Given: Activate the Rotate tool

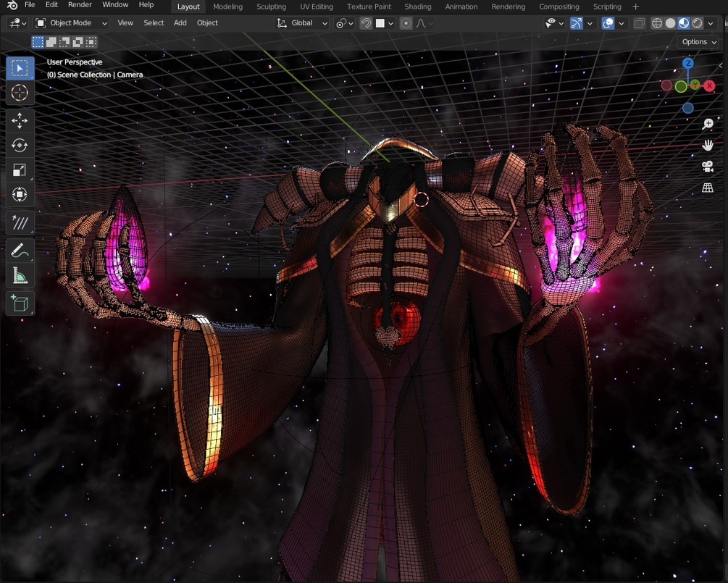Looking at the screenshot, I should coord(20,146).
